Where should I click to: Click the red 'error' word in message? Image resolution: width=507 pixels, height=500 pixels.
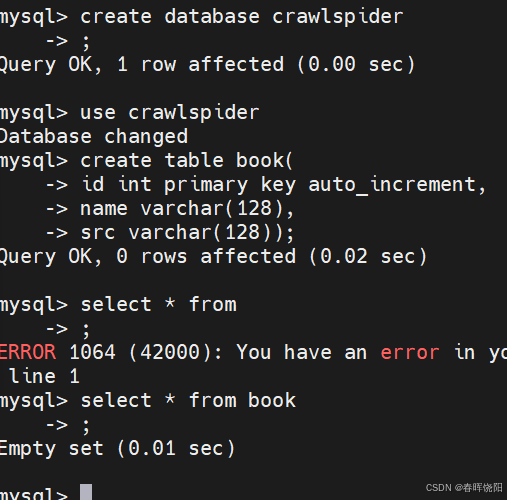[x=410, y=353]
